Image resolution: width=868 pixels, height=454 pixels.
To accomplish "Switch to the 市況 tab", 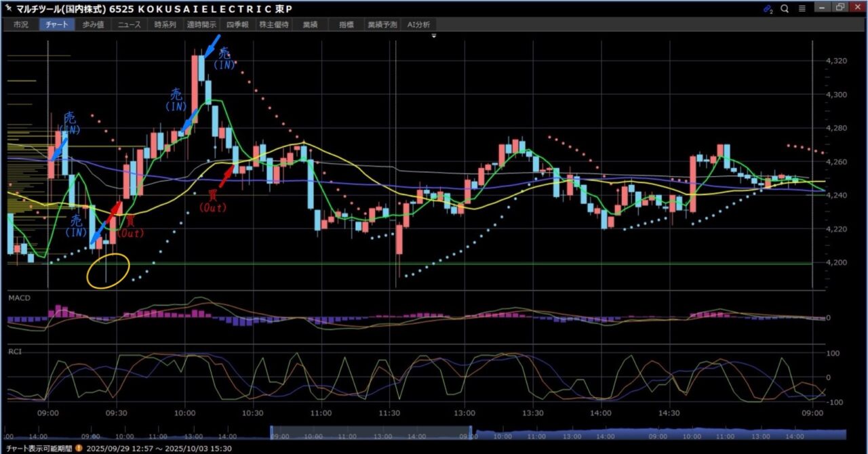I will [x=21, y=24].
